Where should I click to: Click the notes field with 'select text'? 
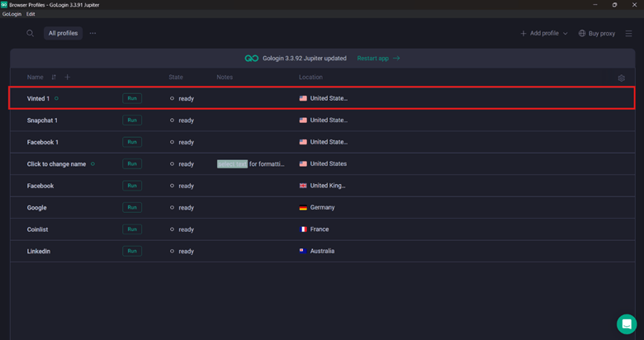tap(250, 164)
